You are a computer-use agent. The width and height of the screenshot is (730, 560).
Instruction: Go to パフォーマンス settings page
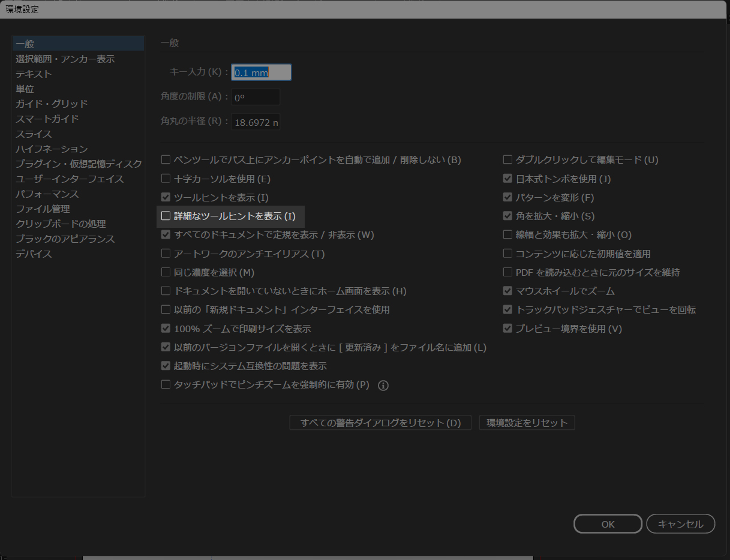point(47,194)
